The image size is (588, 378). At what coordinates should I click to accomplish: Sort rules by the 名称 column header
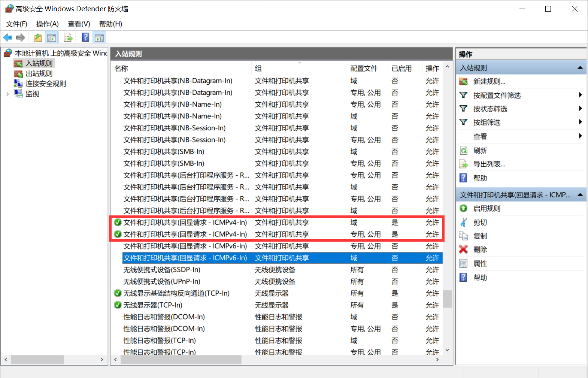tap(182, 69)
